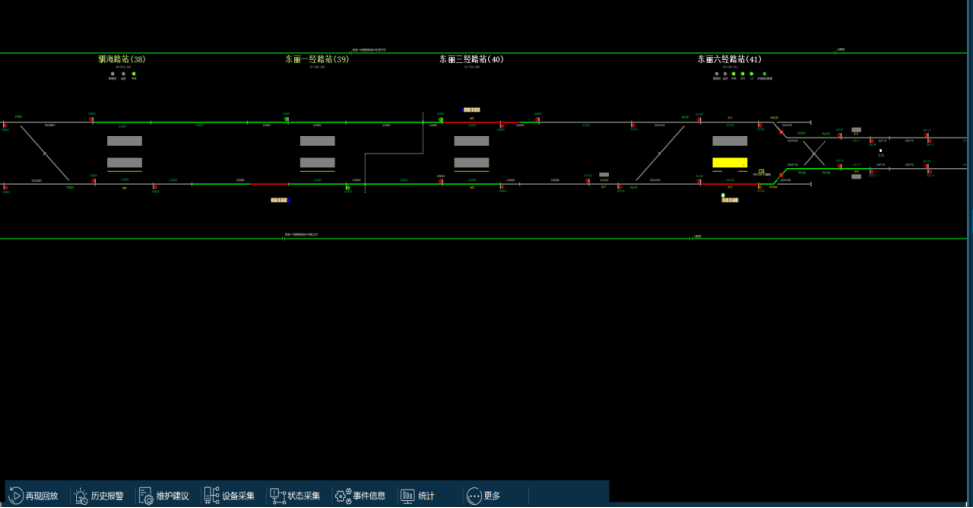Open 统计 statistics view
The height and width of the screenshot is (508, 973).
(418, 496)
